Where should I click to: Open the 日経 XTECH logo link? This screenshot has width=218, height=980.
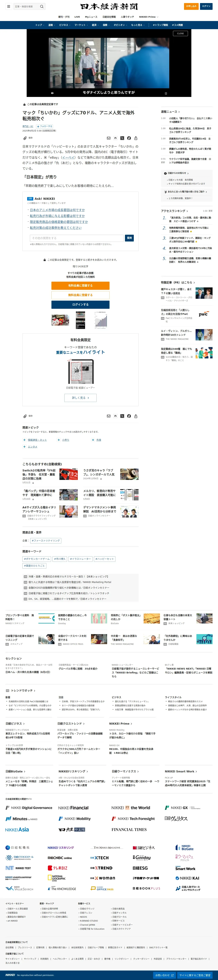(99, 858)
